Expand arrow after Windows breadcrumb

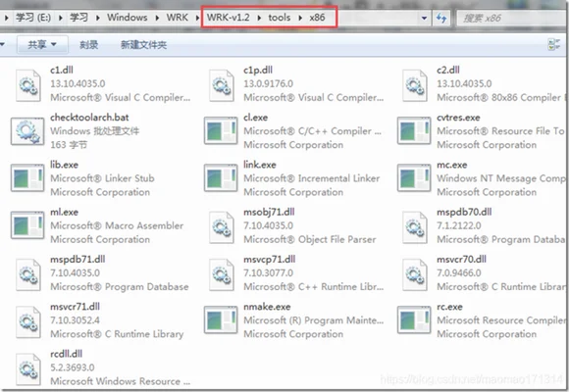(157, 18)
